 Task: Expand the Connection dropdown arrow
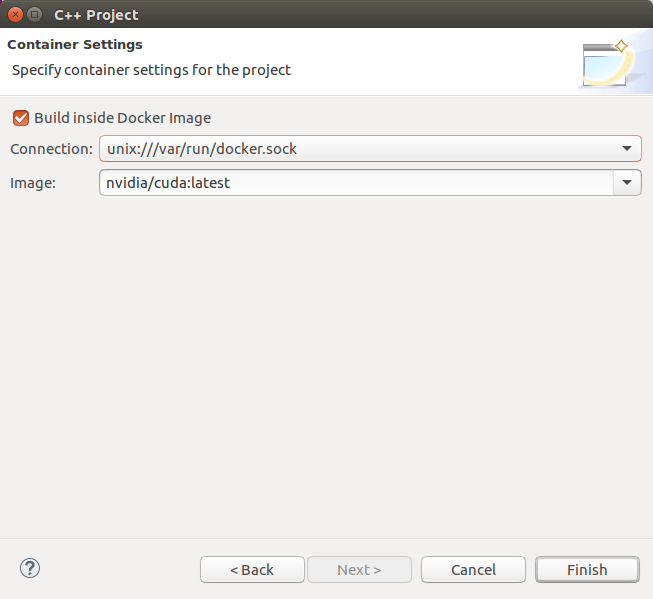(627, 149)
